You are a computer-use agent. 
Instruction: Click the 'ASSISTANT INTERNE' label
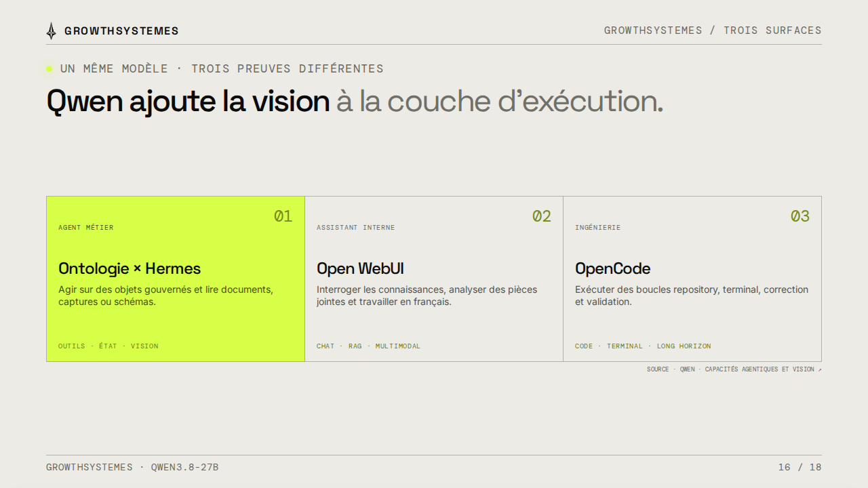[355, 228]
